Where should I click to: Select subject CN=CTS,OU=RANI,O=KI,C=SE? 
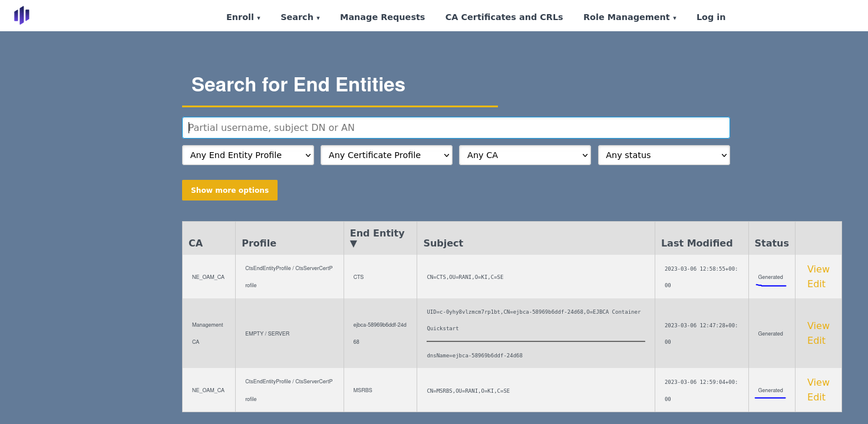tap(465, 277)
